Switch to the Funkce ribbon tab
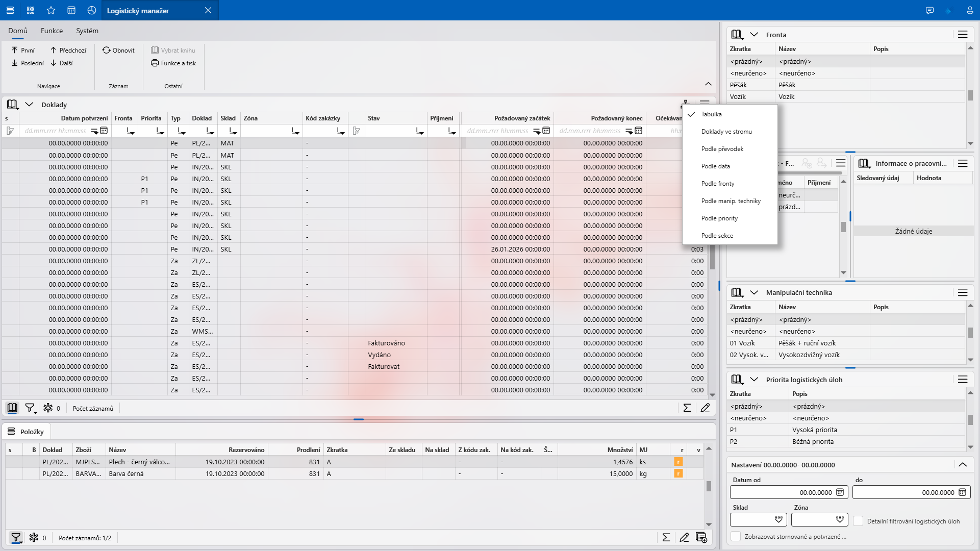 (x=52, y=31)
